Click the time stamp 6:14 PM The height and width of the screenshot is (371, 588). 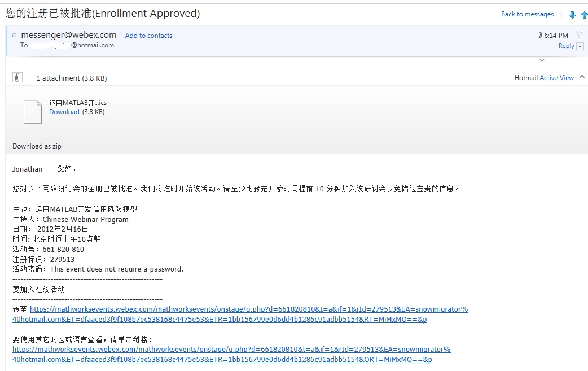pyautogui.click(x=556, y=35)
